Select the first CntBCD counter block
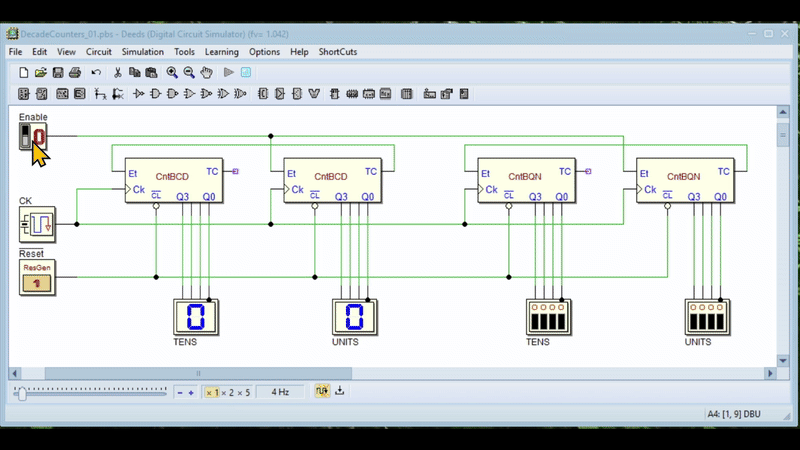The height and width of the screenshot is (450, 800). coord(173,180)
